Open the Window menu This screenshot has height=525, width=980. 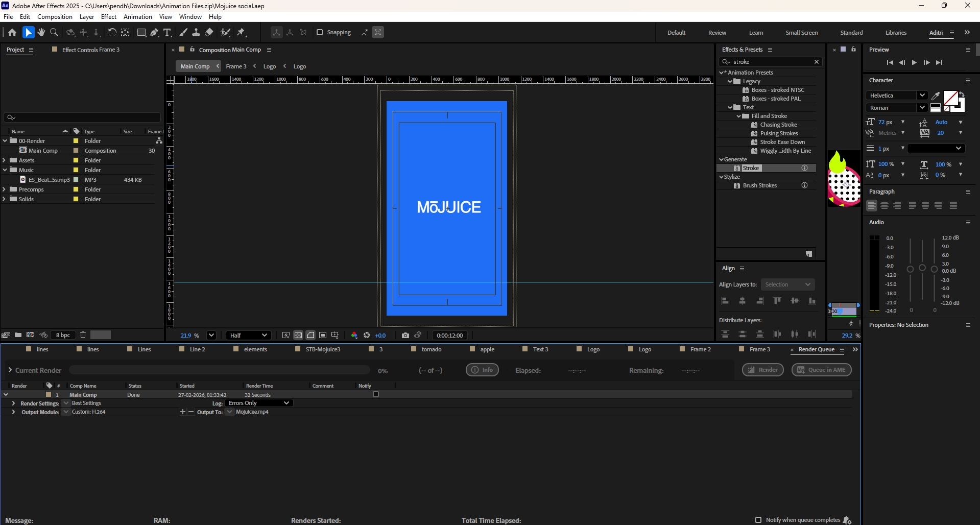point(190,17)
